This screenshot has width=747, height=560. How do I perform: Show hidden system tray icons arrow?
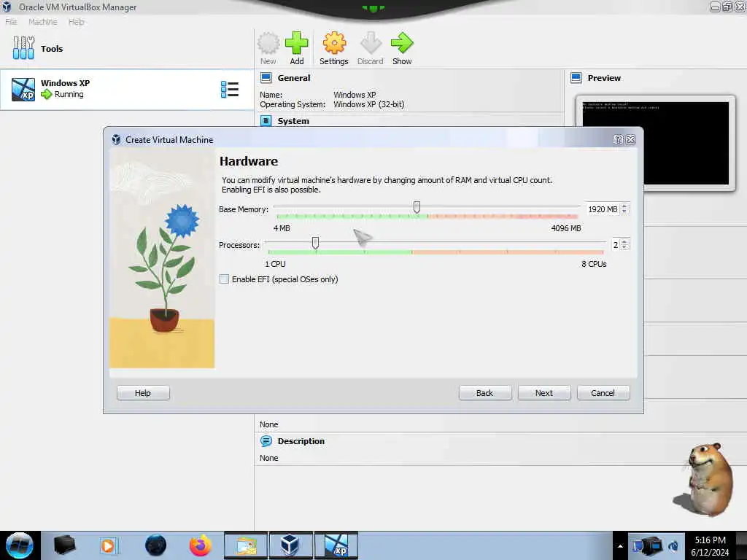click(x=620, y=545)
